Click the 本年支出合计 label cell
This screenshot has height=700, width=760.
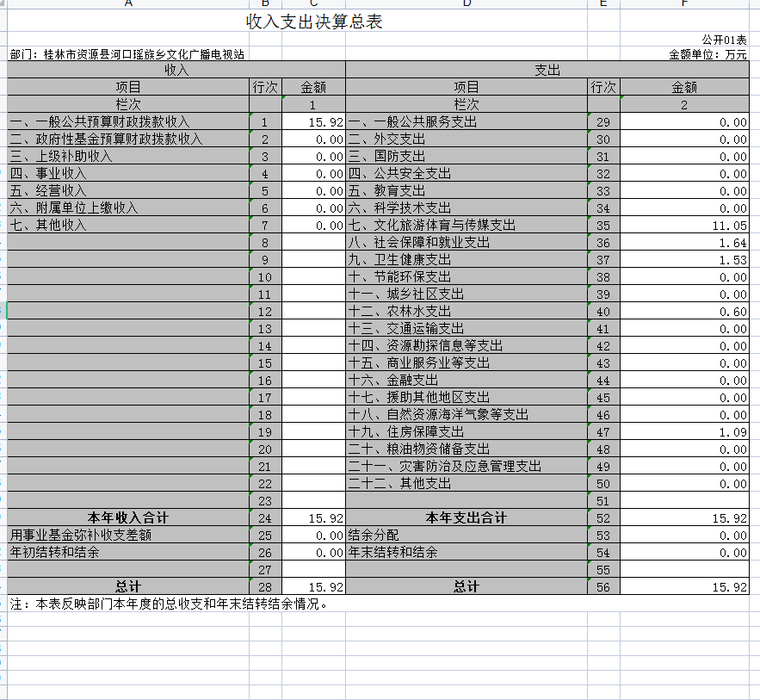point(466,518)
